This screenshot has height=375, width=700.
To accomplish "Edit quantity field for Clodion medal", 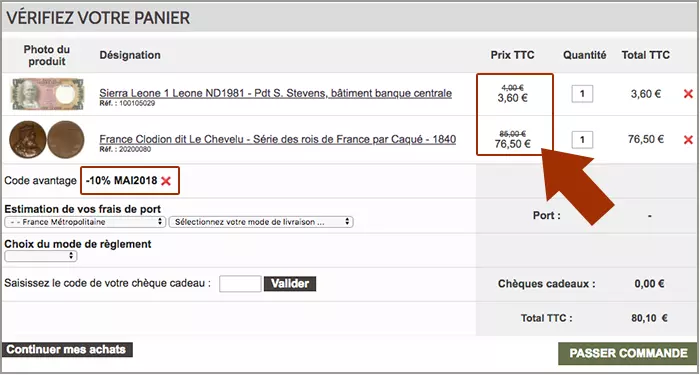I will coord(582,140).
